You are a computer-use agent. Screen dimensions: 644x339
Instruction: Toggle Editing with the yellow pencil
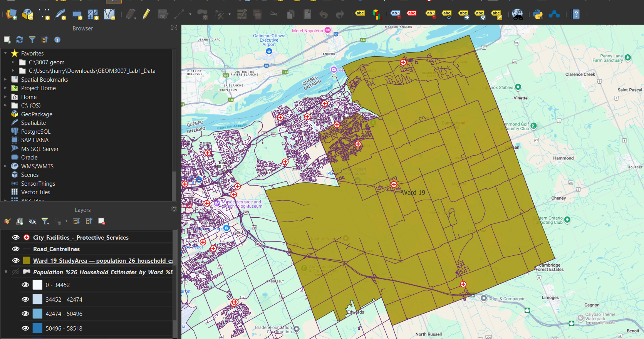coord(146,15)
